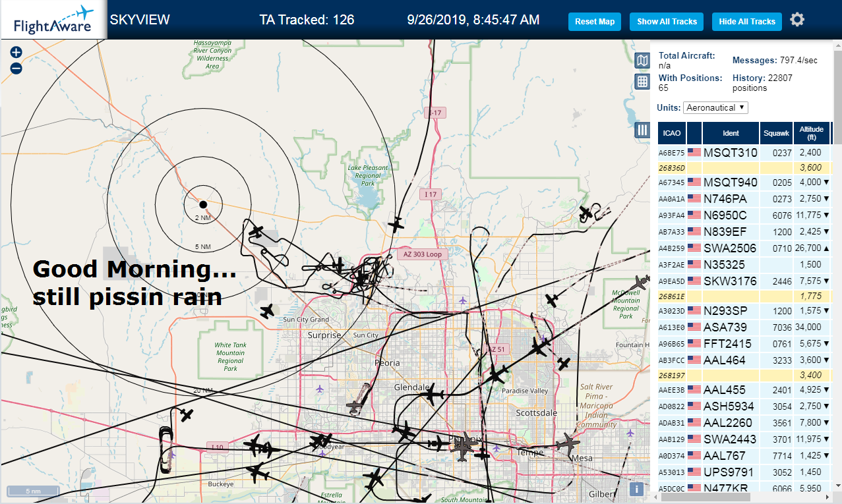Click the 26836D ICAO row
Viewport: 842px width, 504px height.
(x=744, y=167)
